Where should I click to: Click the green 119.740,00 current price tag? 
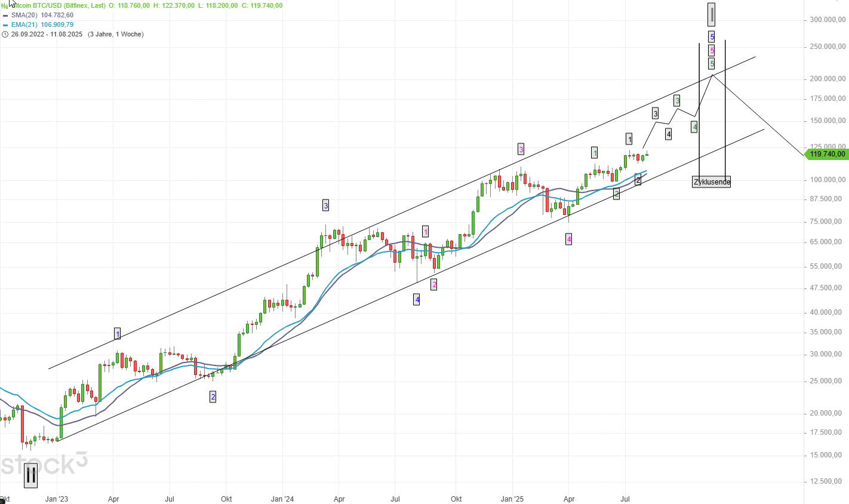826,154
